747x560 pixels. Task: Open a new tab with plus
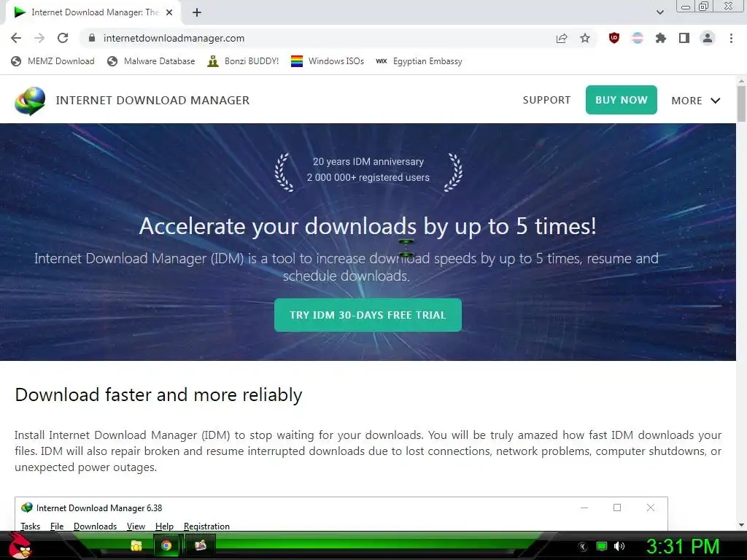[x=197, y=13]
